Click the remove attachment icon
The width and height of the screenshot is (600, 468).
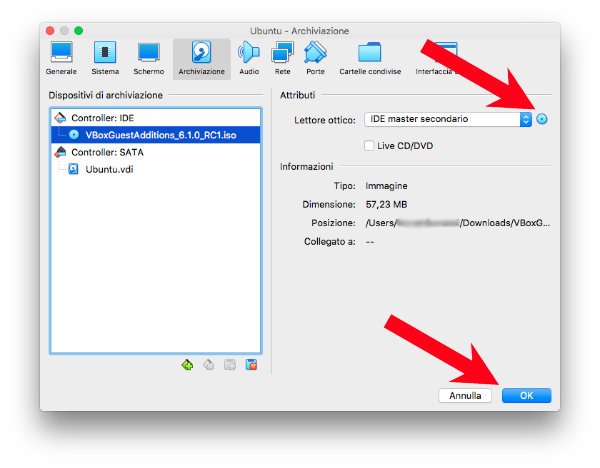[251, 365]
